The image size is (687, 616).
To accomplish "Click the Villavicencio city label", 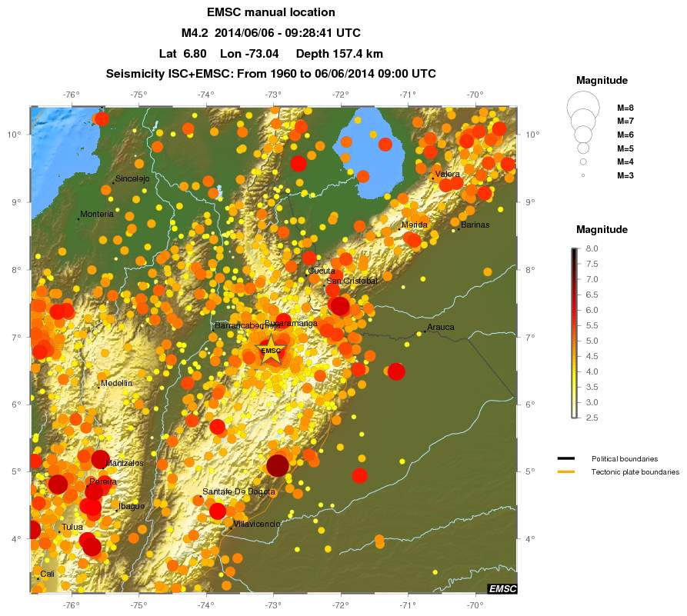I will click(257, 524).
